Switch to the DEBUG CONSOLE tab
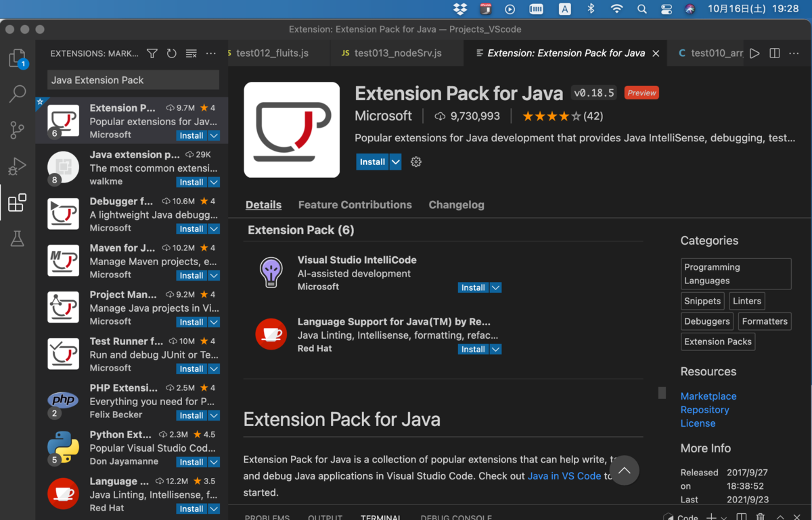This screenshot has width=812, height=520. click(x=456, y=516)
